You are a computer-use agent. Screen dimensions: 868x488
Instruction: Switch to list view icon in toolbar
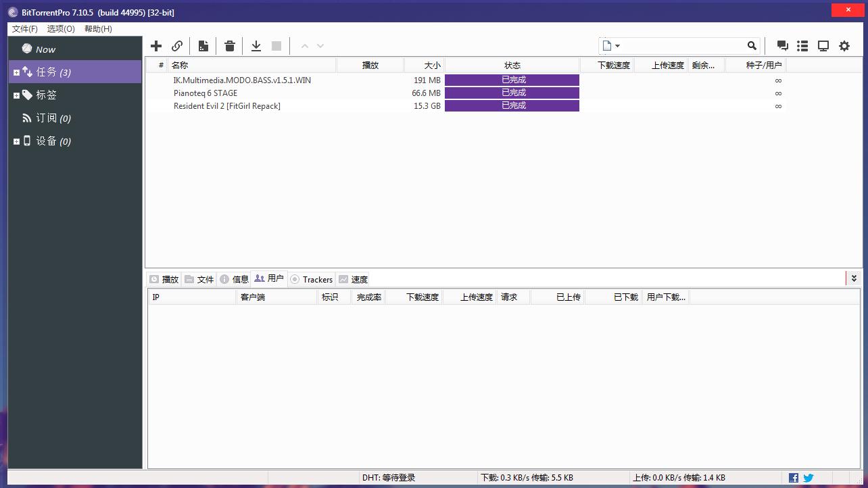pos(802,46)
